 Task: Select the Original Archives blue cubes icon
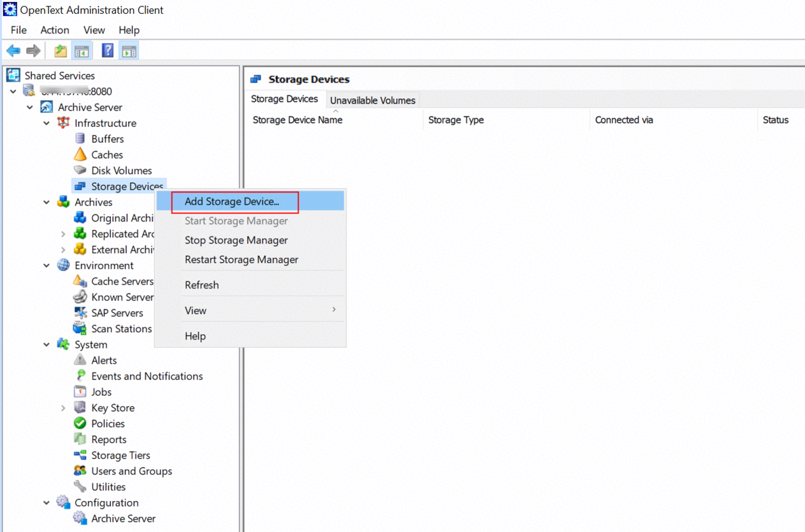[x=80, y=218]
